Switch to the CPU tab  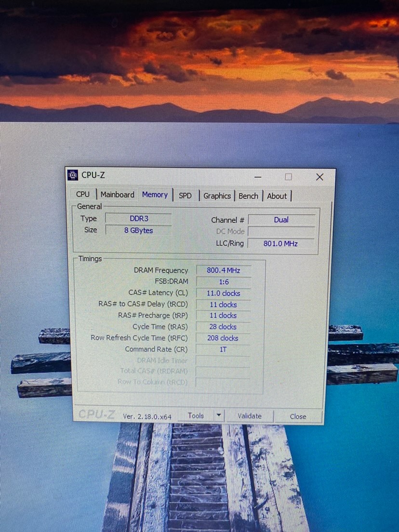tap(83, 194)
